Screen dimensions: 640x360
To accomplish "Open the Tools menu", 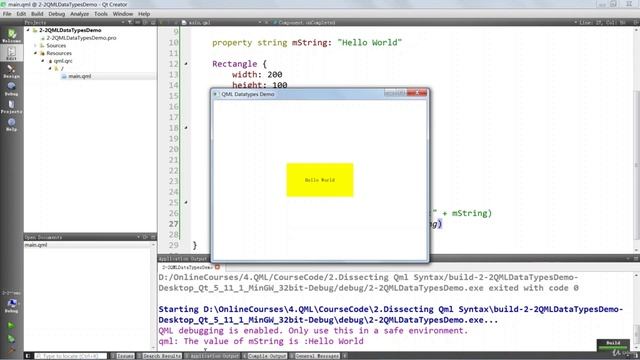I will (101, 14).
